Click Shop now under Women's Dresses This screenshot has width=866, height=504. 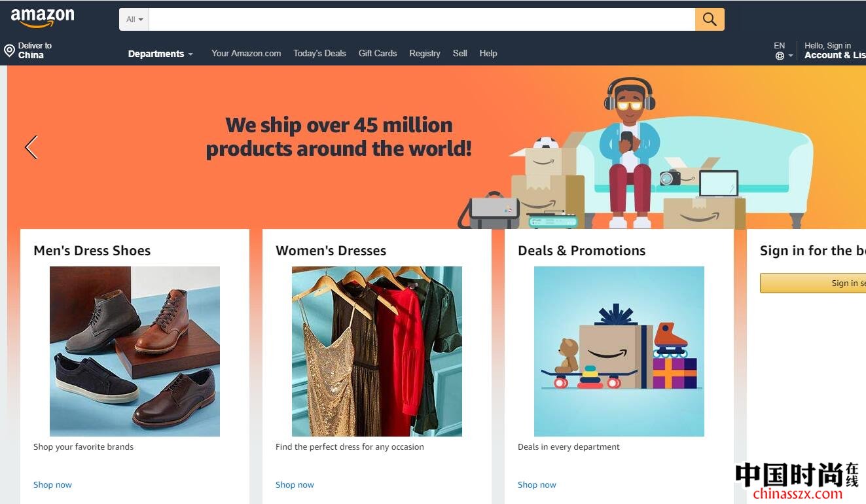295,485
